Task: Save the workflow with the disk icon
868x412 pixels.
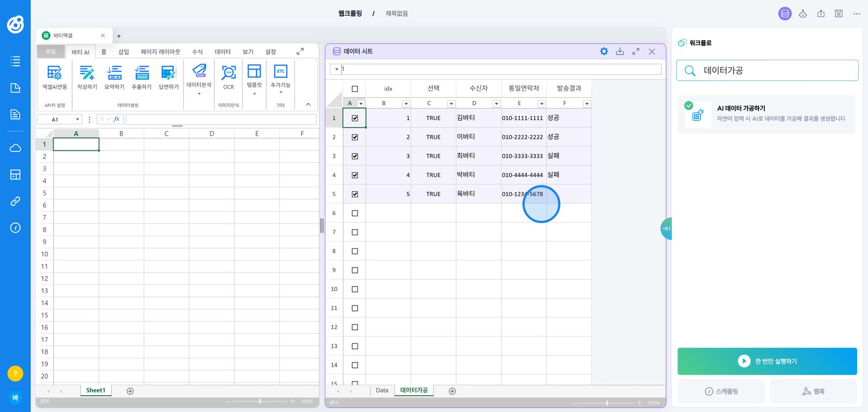Action: 839,14
